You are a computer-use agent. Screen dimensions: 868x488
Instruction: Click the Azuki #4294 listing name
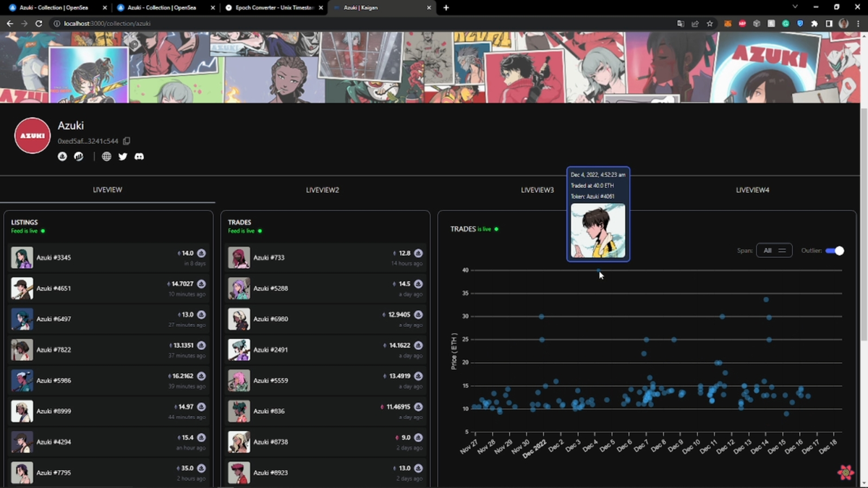click(54, 442)
